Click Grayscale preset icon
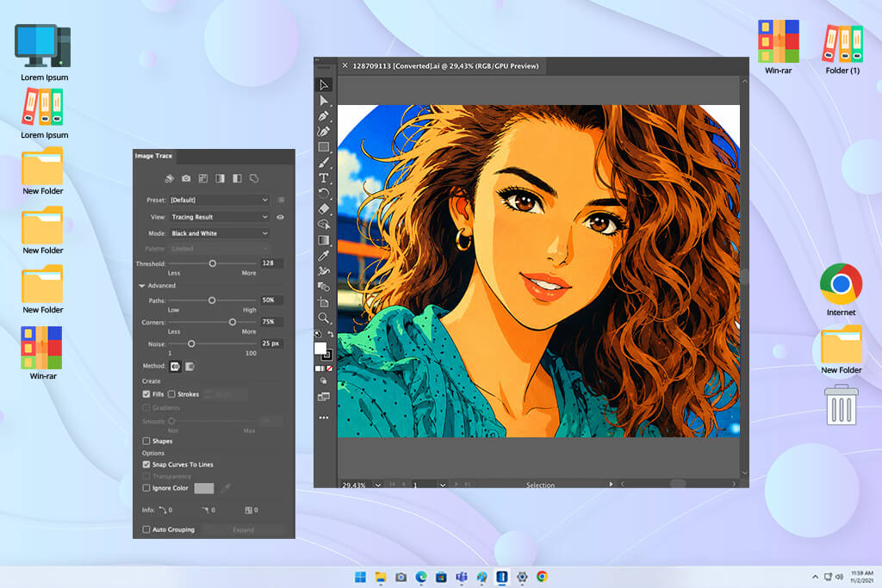The width and height of the screenshot is (882, 588). pos(220,179)
